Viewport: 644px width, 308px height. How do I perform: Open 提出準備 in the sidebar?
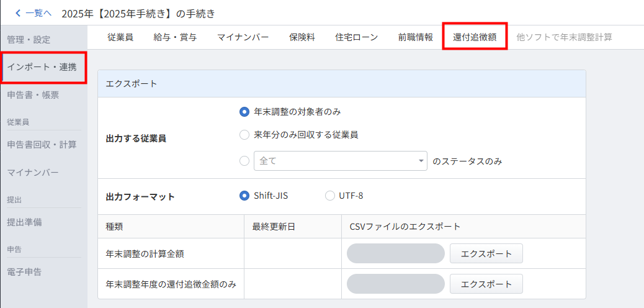24,222
